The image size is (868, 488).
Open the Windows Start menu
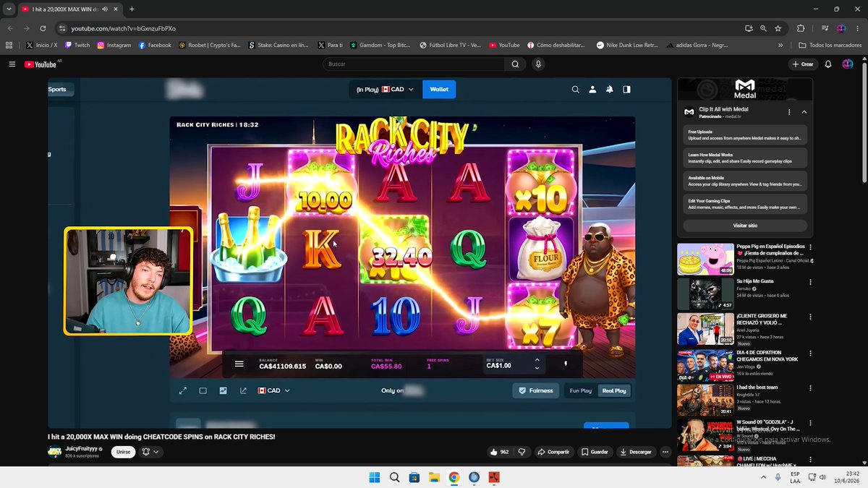[x=375, y=477]
